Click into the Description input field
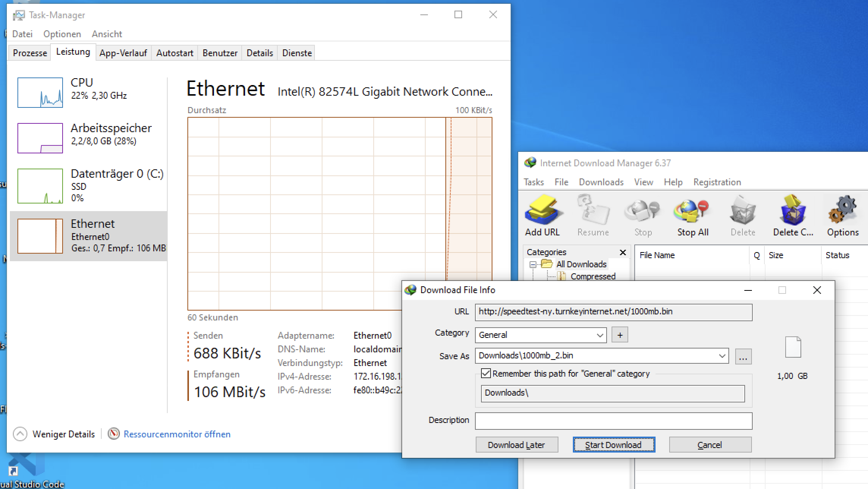This screenshot has height=489, width=868. pyautogui.click(x=613, y=421)
